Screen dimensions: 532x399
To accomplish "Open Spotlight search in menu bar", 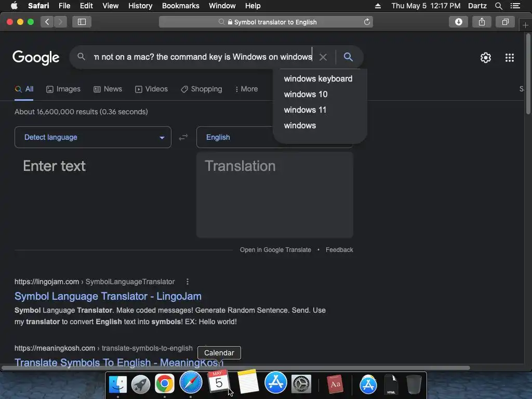I will pos(498,6).
